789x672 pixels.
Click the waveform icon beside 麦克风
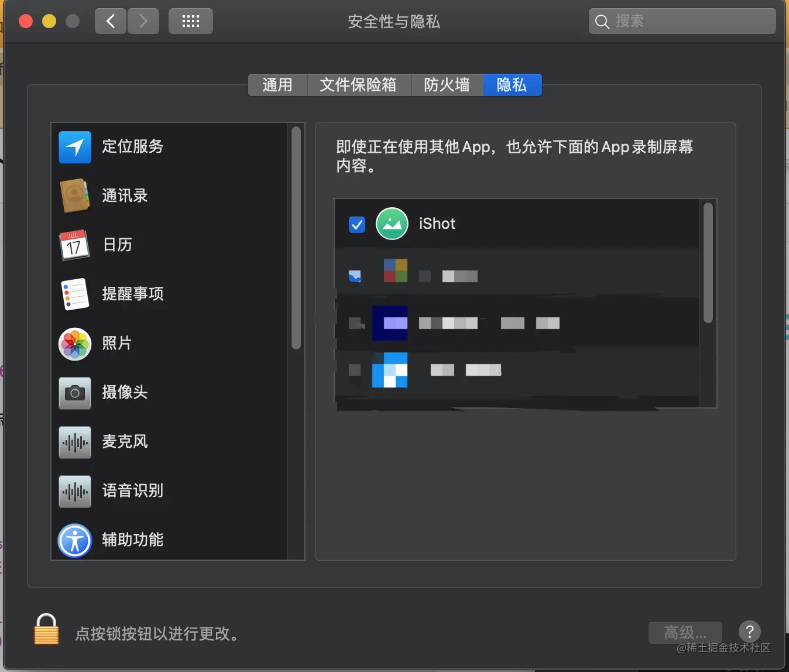(x=75, y=442)
